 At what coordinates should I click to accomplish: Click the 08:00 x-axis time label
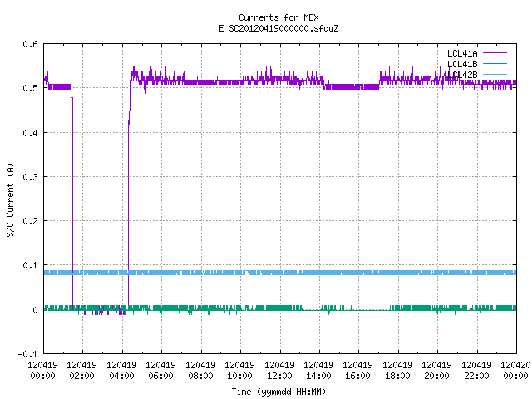pos(201,376)
